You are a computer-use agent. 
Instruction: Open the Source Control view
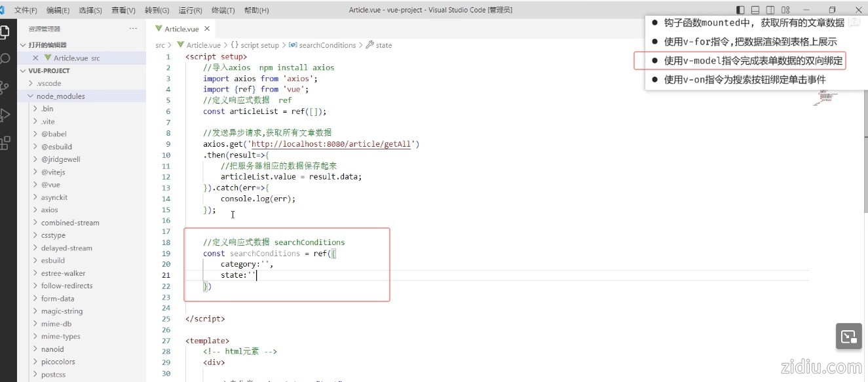tap(5, 87)
